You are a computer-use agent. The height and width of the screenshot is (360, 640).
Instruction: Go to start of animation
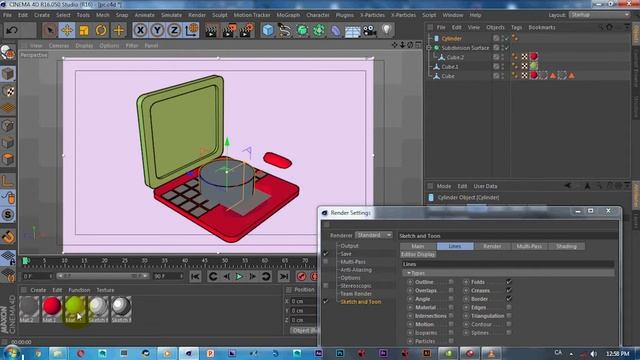195,276
